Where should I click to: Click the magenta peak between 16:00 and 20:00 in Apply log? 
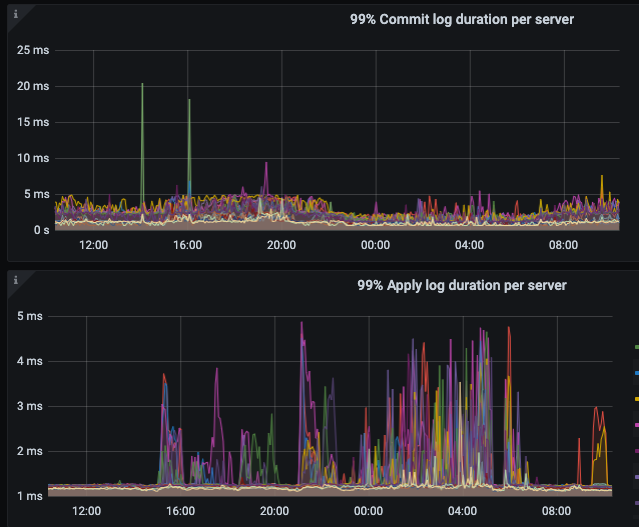[x=216, y=370]
